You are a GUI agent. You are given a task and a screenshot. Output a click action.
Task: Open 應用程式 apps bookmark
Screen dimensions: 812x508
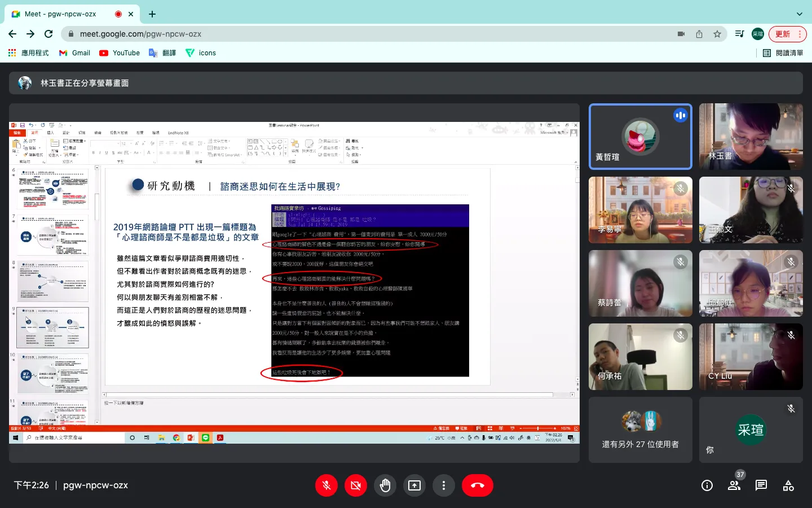tap(28, 52)
